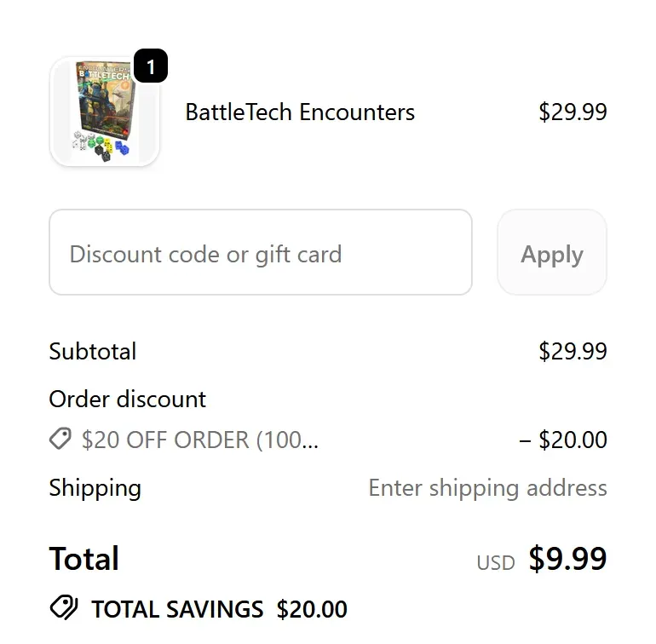The image size is (656, 644).
Task: Click the quantity badge showing 1
Action: [151, 66]
